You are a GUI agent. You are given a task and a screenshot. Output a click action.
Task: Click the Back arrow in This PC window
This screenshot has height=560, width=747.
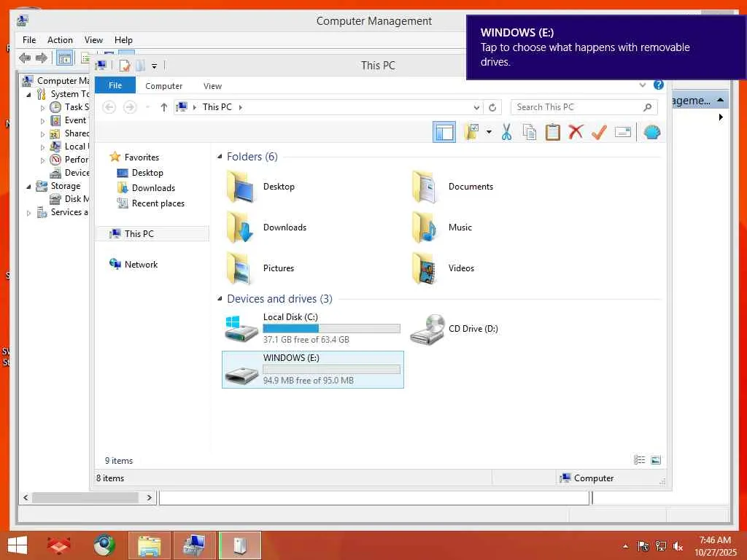(x=109, y=107)
